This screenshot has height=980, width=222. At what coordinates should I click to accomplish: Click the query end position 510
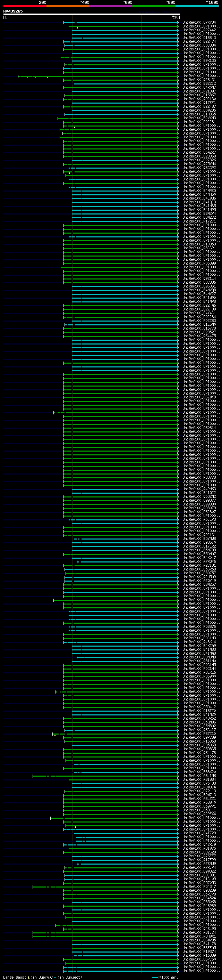pos(175,17)
